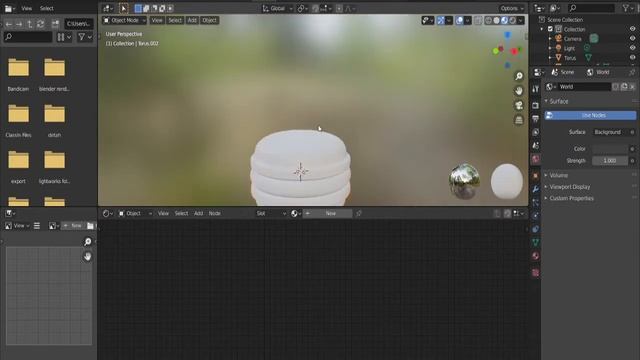Click the Use Nodes button
Viewport: 640px width, 360px height.
click(x=590, y=116)
